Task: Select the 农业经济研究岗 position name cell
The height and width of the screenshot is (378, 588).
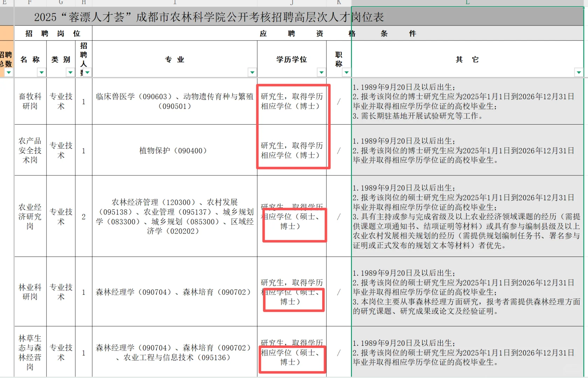Action: pos(30,216)
